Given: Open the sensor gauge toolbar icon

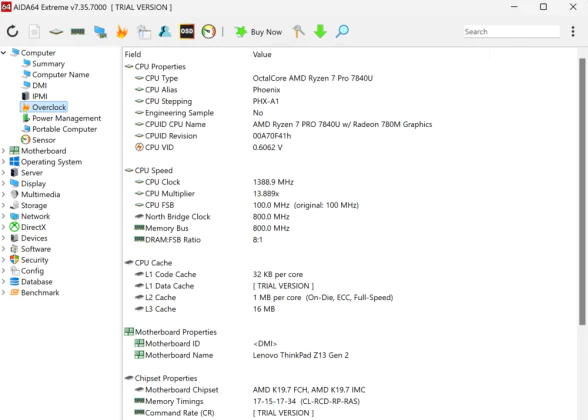Looking at the screenshot, I should pos(208,32).
